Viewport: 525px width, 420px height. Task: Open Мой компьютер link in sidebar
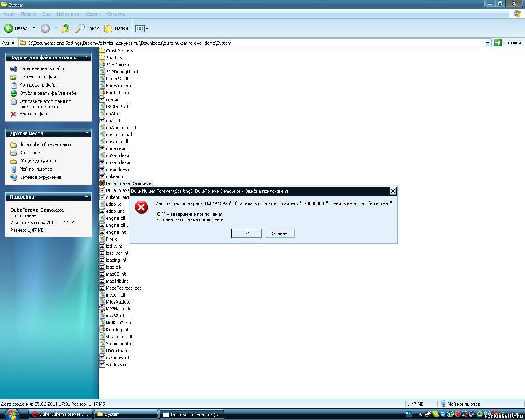click(36, 169)
